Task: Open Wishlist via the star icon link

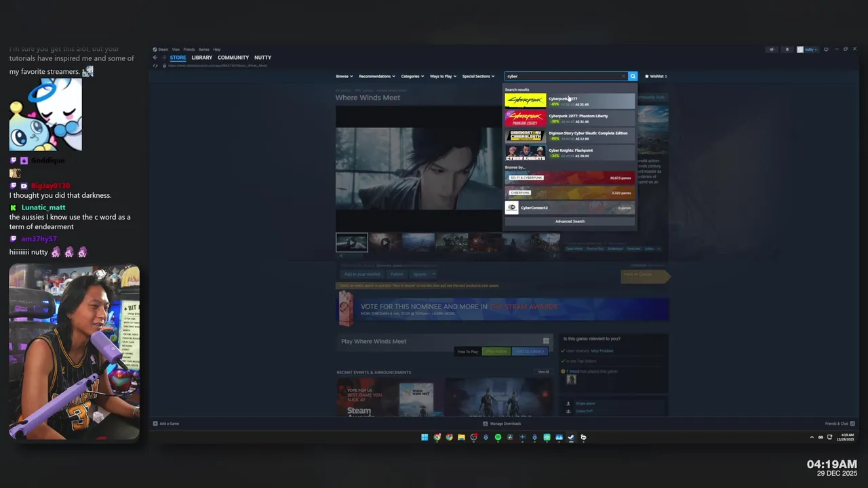Action: [656, 76]
